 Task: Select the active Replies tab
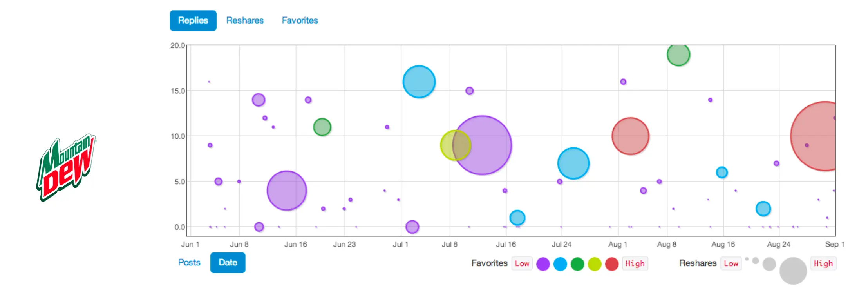[x=193, y=20]
